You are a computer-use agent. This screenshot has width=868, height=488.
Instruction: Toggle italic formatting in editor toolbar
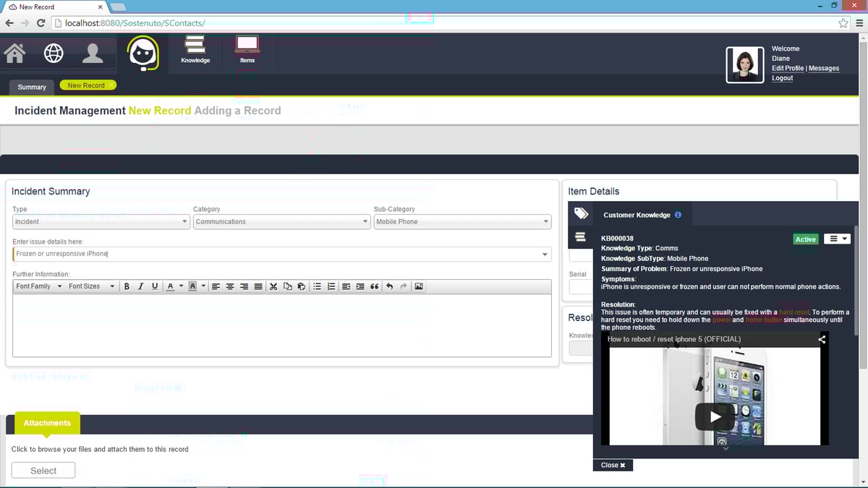click(140, 286)
